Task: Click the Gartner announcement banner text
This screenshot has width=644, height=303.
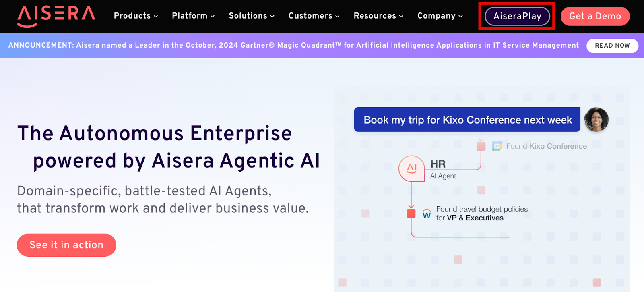Action: point(293,45)
